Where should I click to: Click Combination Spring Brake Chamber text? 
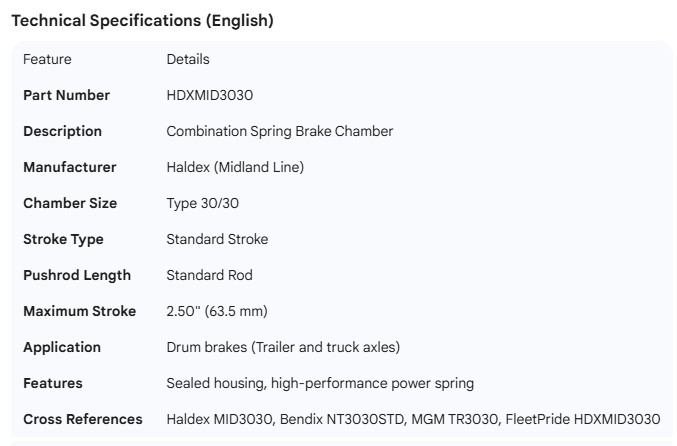click(279, 131)
